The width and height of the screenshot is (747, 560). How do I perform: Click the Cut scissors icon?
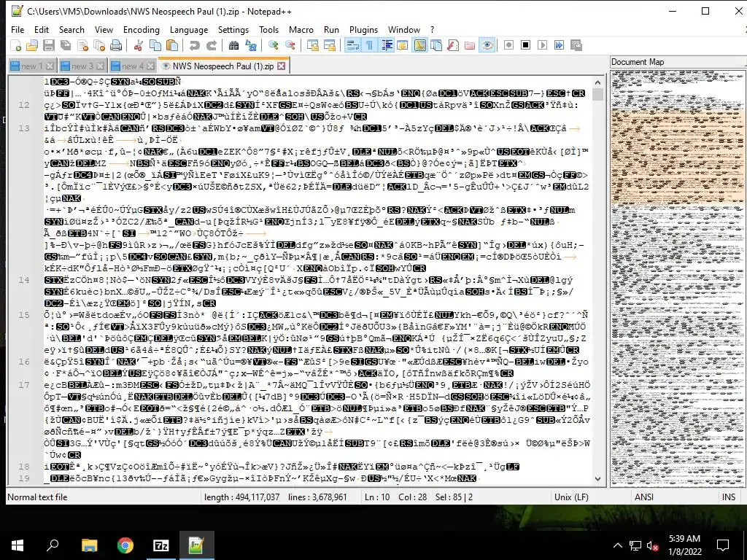click(138, 45)
